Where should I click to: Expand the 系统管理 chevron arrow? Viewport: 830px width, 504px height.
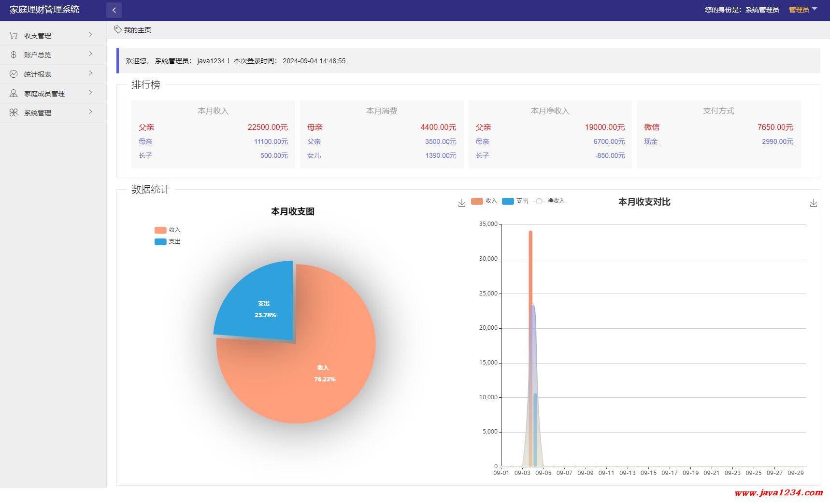[x=90, y=112]
